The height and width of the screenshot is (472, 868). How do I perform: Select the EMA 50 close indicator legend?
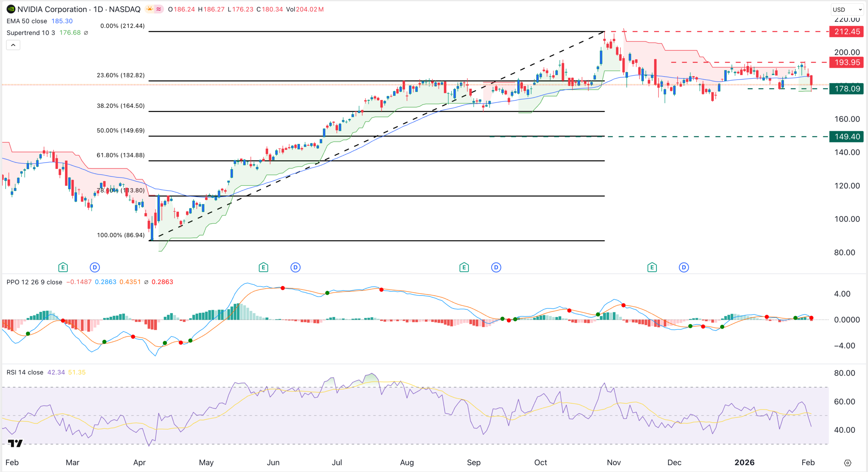27,21
